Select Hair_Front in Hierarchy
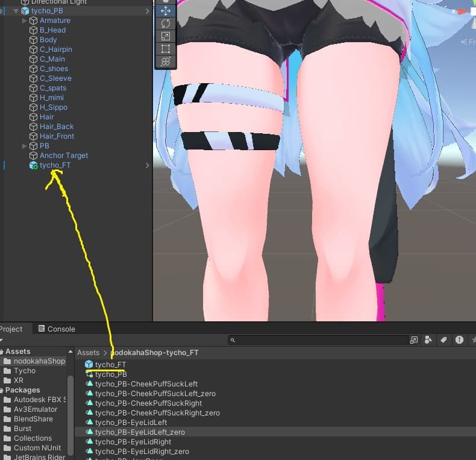Image resolution: width=476 pixels, height=460 pixels. click(x=57, y=136)
